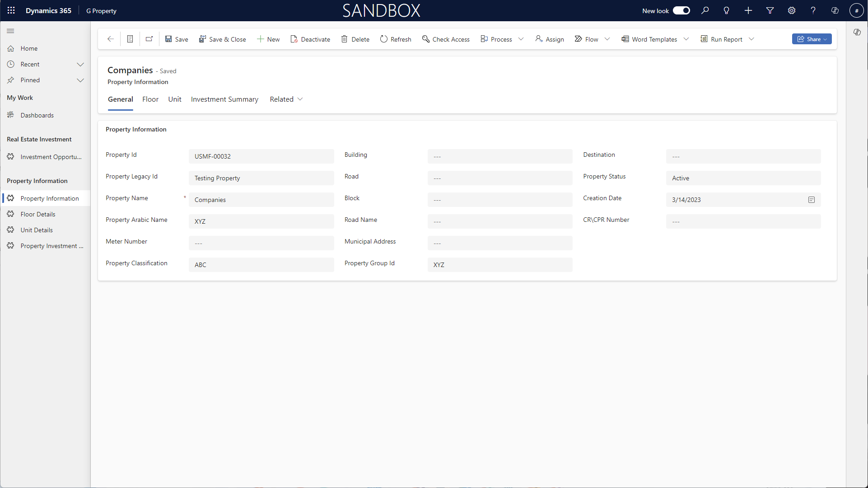Switch to the Investment Summary tab
Screen dimensions: 868x488
pos(224,99)
